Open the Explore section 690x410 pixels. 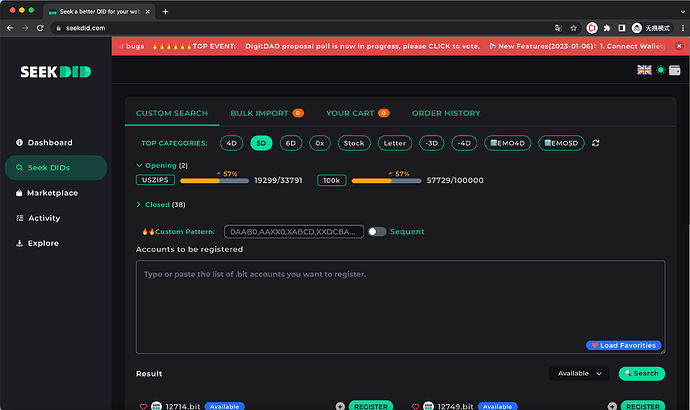tap(37, 243)
